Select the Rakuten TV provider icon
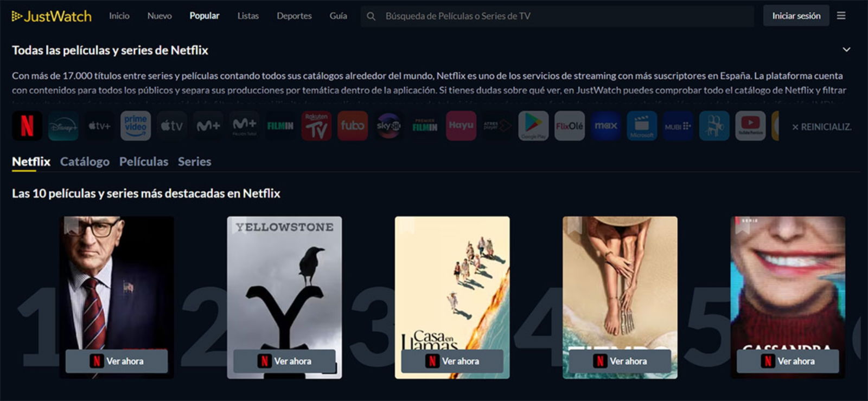The width and height of the screenshot is (868, 401). 316,126
